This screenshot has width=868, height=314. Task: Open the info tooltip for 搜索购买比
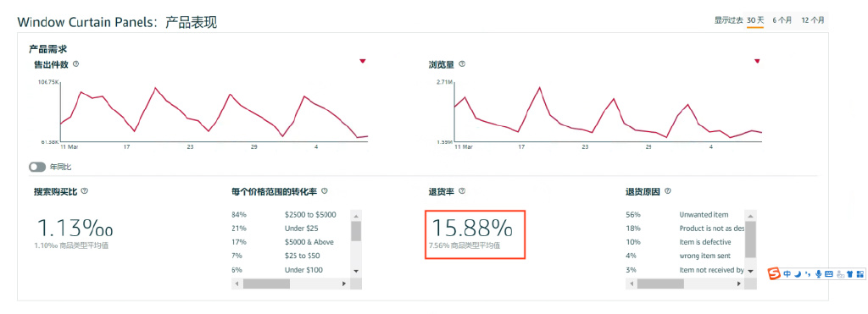coord(84,190)
